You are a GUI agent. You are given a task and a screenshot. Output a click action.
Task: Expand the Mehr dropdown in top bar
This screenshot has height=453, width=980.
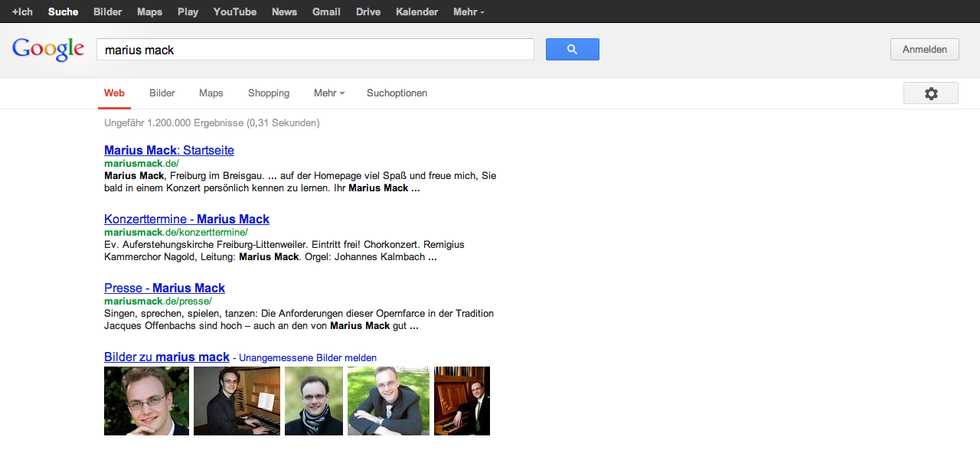pos(468,11)
